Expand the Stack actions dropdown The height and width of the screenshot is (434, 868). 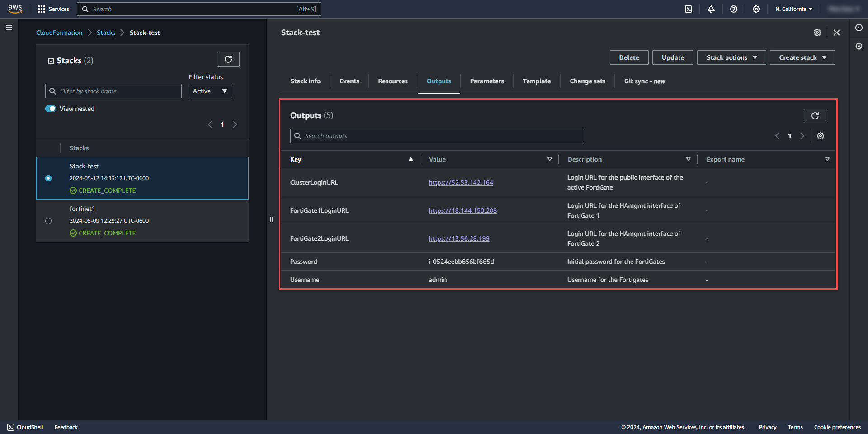731,57
